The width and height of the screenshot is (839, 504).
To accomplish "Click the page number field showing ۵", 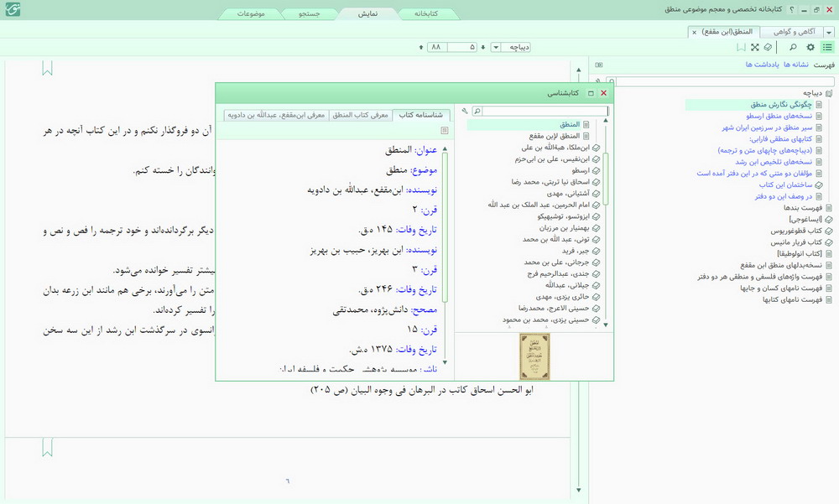I will 463,47.
